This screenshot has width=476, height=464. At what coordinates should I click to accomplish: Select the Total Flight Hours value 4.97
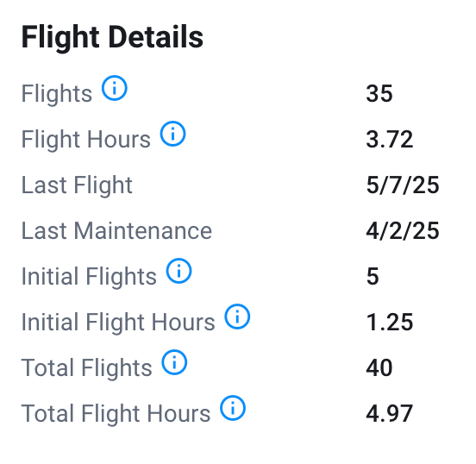[x=389, y=414]
